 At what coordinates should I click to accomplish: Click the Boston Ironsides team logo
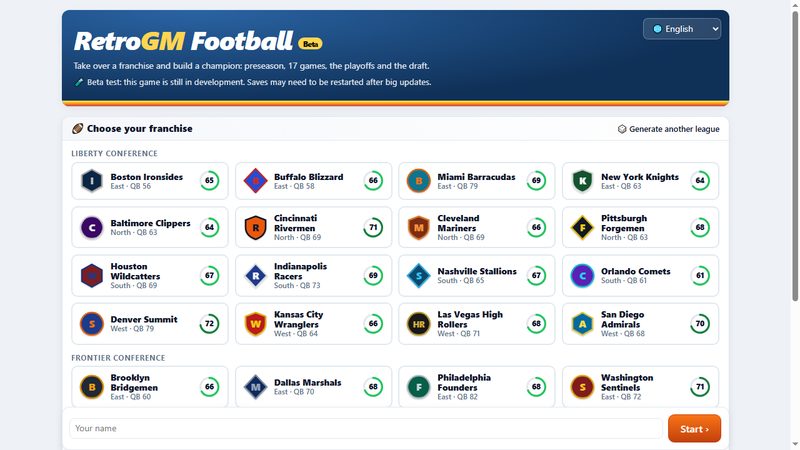point(92,181)
